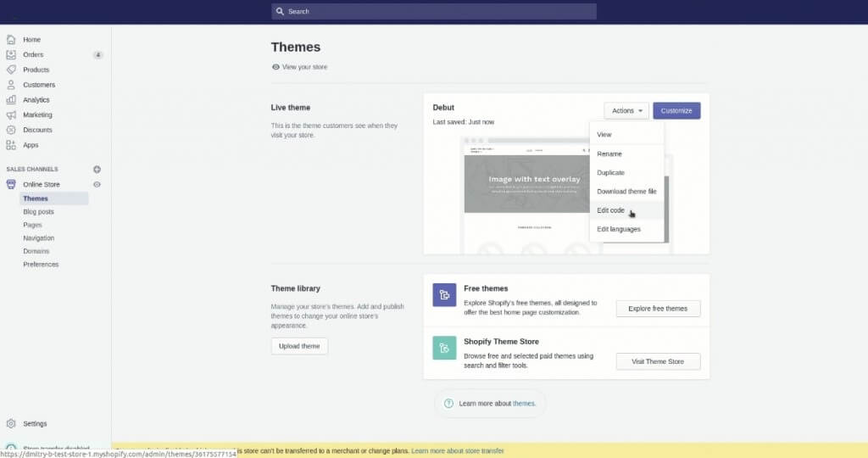This screenshot has width=868, height=458.
Task: Choose Download theme file
Action: (626, 191)
